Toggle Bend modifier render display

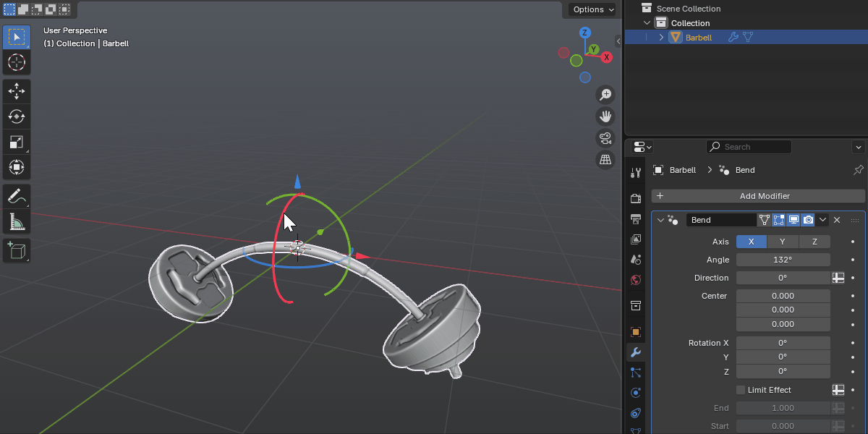click(x=808, y=220)
